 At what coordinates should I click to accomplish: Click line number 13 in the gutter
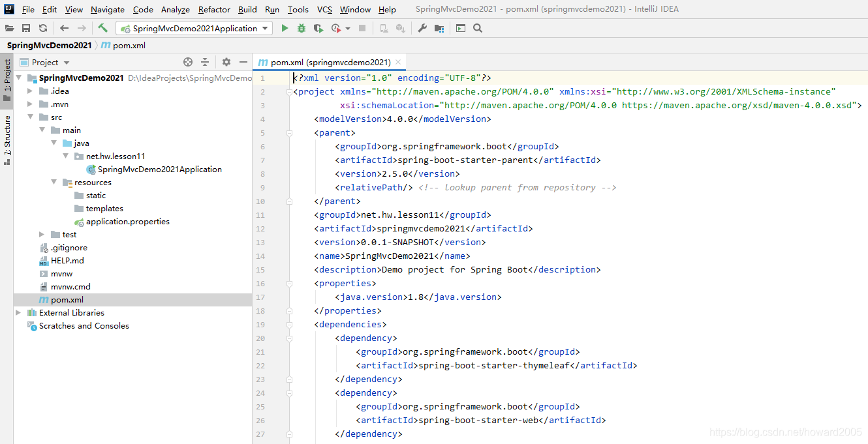click(x=260, y=243)
